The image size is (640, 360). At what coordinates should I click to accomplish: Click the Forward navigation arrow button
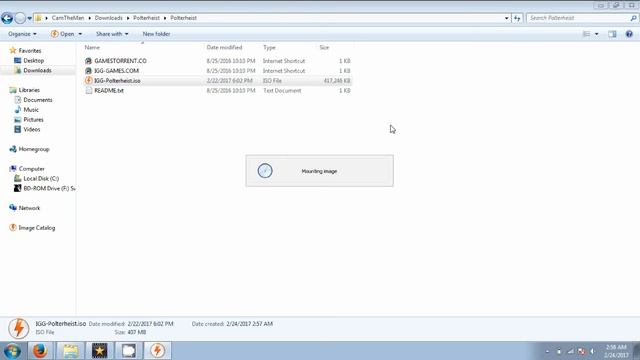pos(20,18)
